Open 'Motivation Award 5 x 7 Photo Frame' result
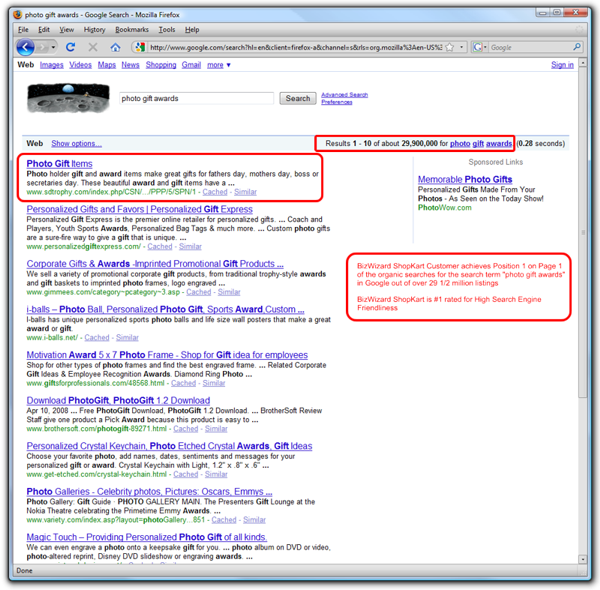 pos(167,355)
